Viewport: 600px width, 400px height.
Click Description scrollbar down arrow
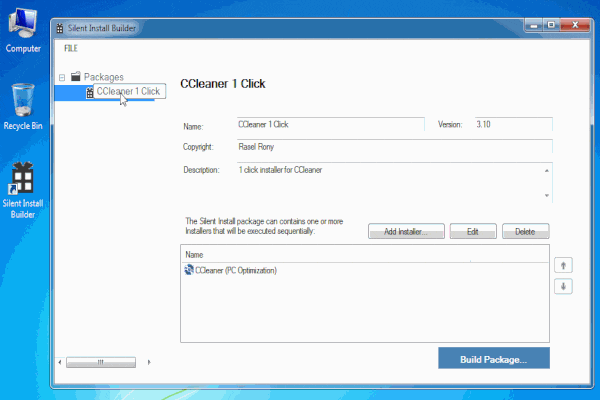(x=547, y=195)
